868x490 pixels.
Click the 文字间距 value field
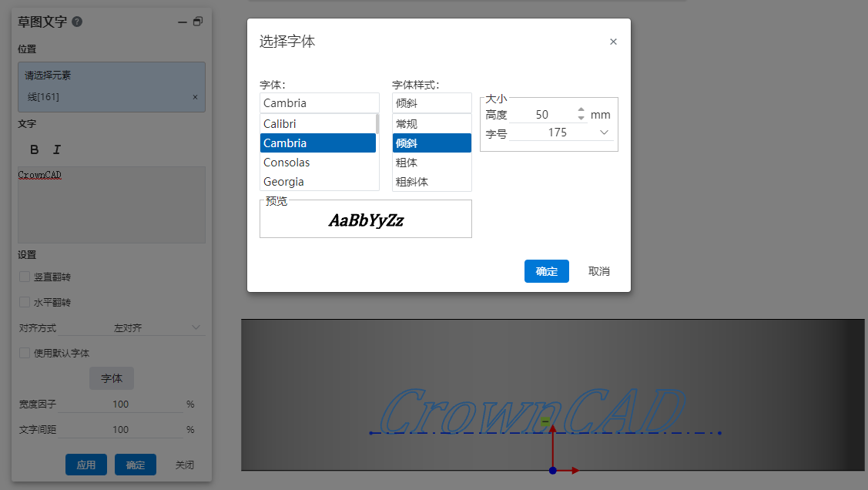click(120, 430)
